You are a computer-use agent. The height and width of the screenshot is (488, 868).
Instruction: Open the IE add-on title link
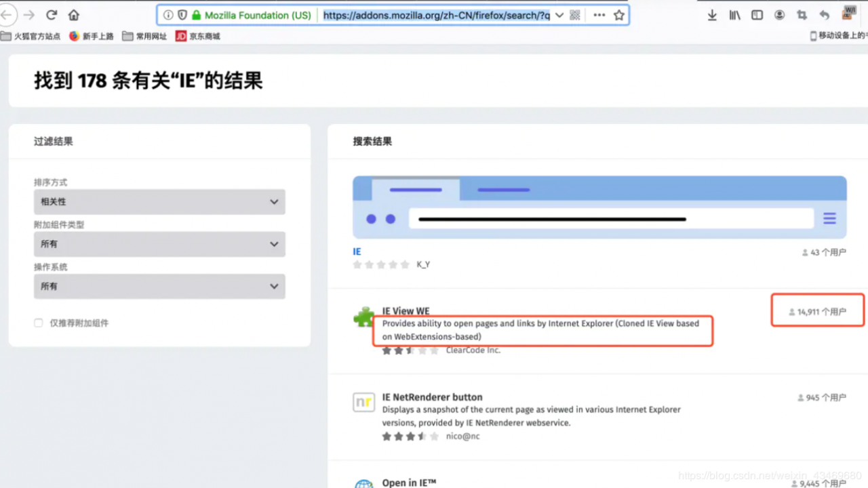point(357,251)
